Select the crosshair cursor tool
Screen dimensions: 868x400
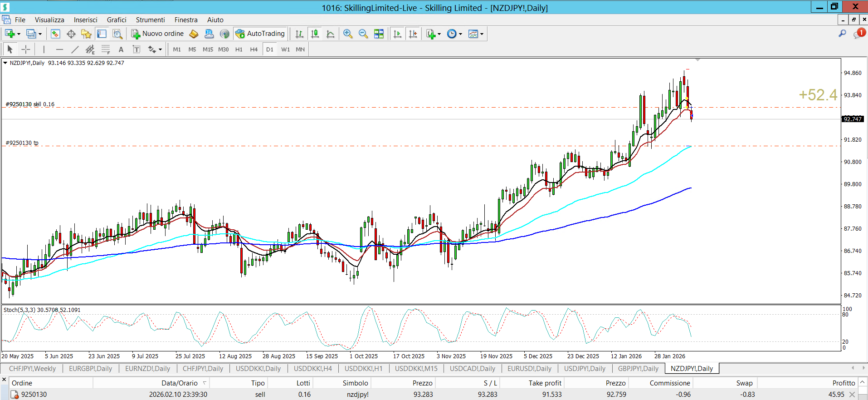[x=26, y=49]
